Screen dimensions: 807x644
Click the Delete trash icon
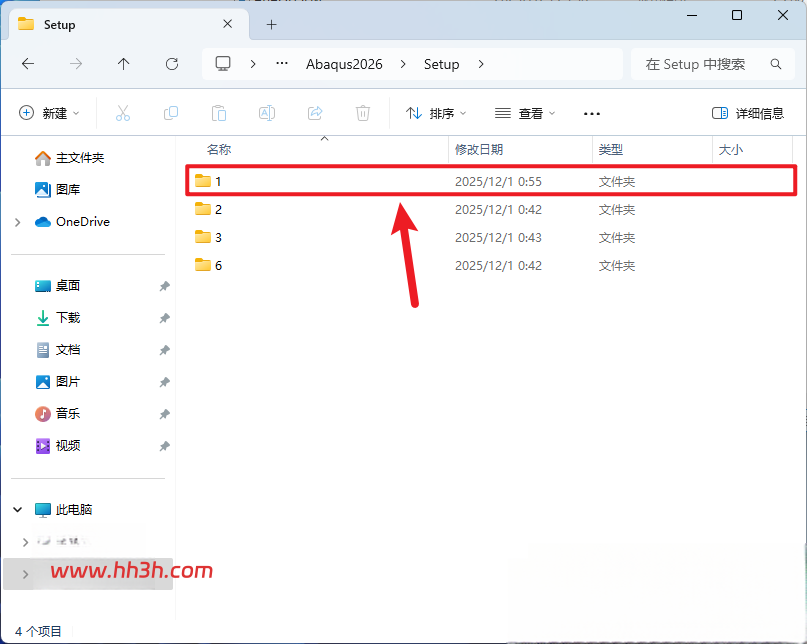[363, 113]
